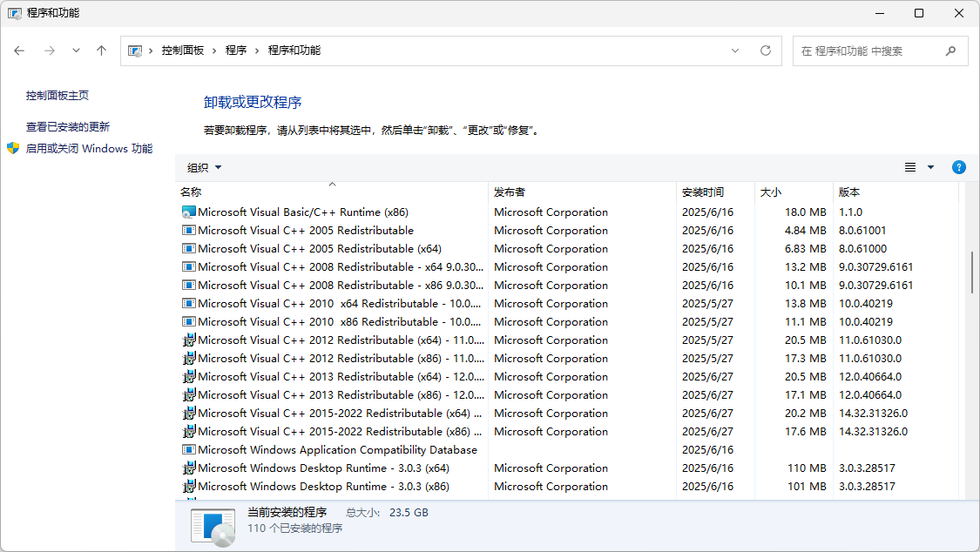The image size is (980, 552).
Task: Select Microsoft Windows Desktop Runtime 3.0.3 (x64) name
Action: [324, 468]
